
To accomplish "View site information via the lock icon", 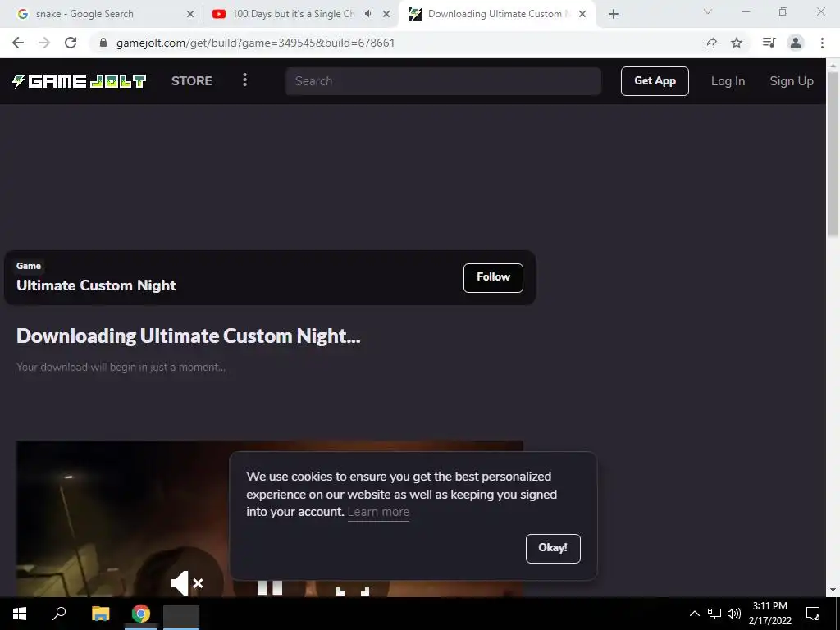I will coord(103,43).
